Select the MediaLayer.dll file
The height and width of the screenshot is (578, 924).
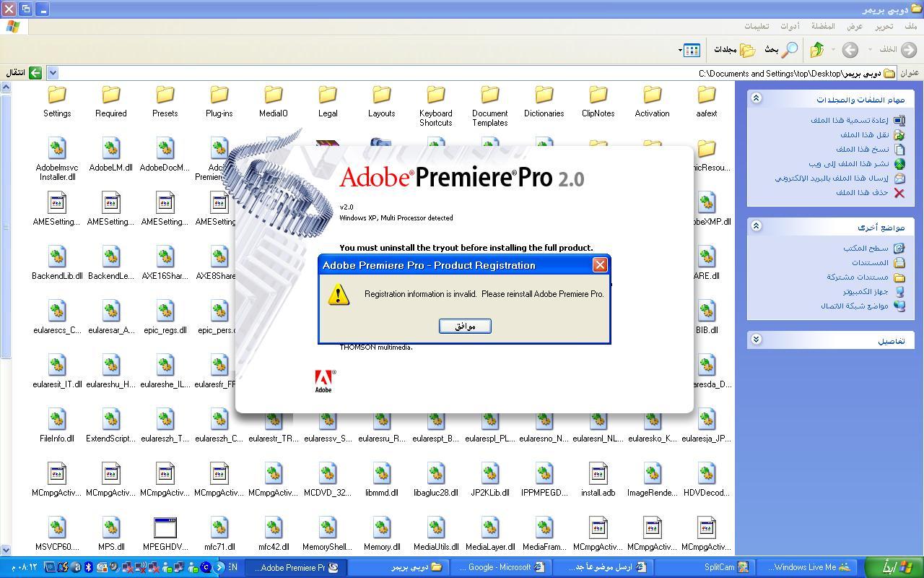490,535
